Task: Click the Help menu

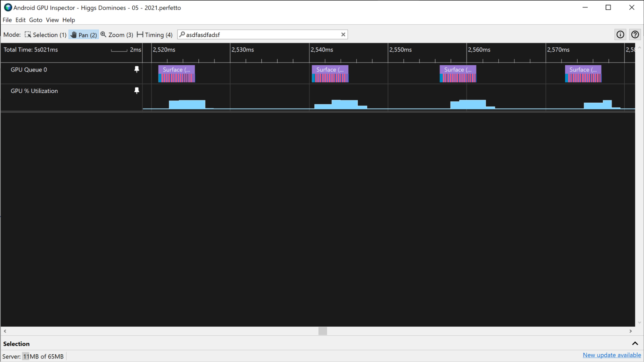Action: click(x=69, y=20)
